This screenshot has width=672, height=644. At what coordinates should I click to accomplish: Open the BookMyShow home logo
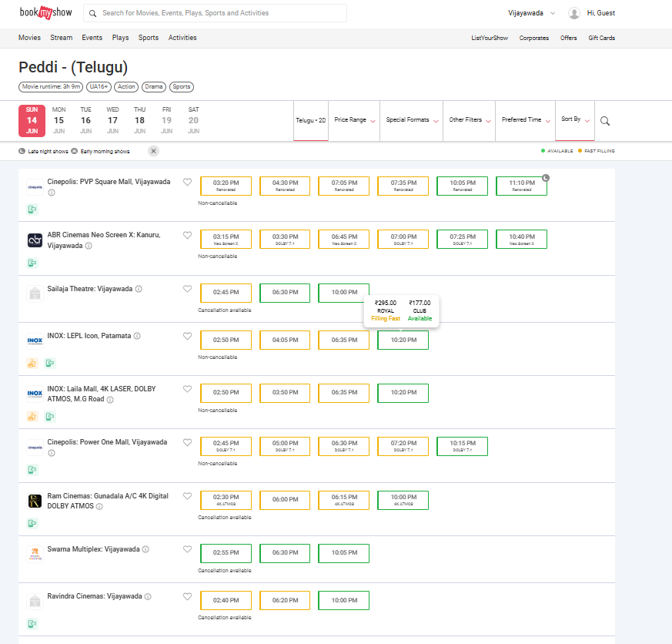pos(46,13)
